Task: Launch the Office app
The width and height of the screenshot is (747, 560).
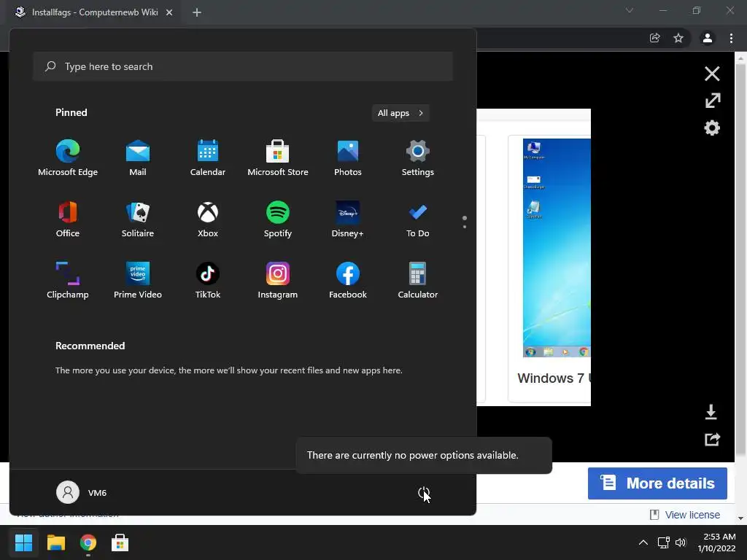Action: [x=68, y=219]
